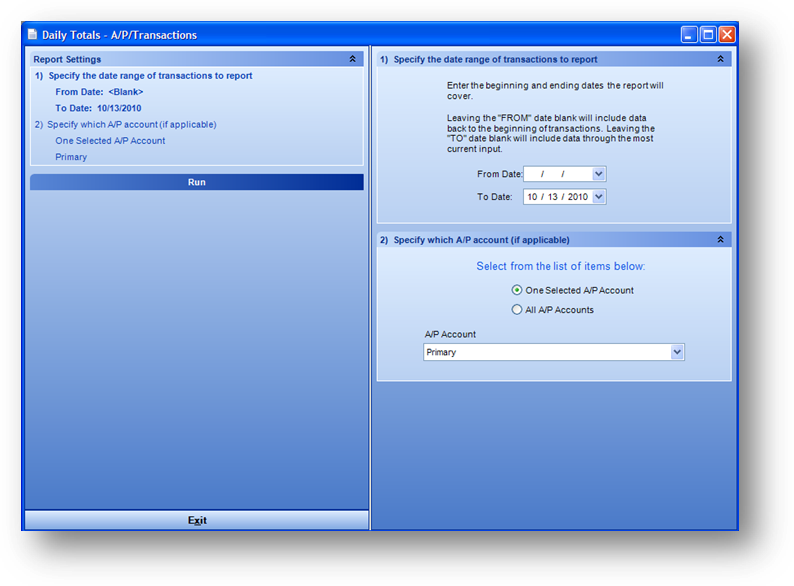Click the right date range section header
This screenshot has width=794, height=586.
pyautogui.click(x=554, y=59)
